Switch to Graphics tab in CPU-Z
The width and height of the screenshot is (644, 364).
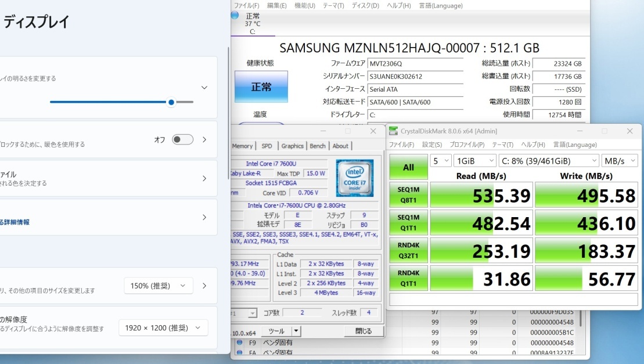coord(293,146)
